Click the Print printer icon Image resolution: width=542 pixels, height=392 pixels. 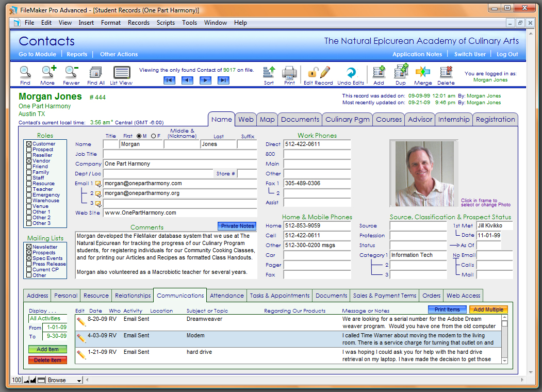point(289,72)
